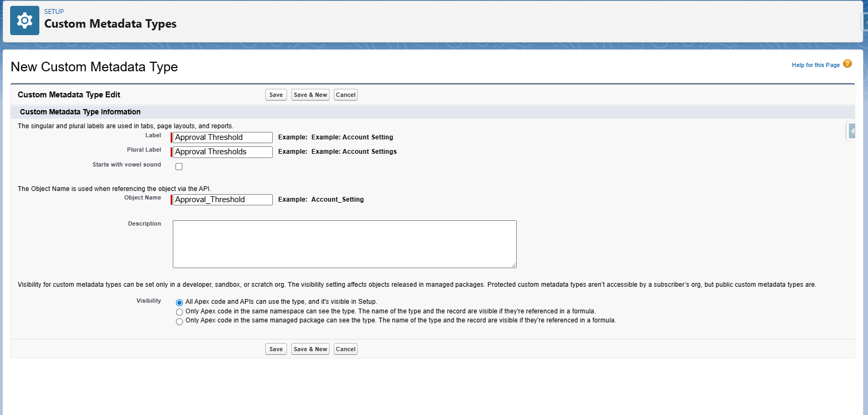The width and height of the screenshot is (868, 415).
Task: Click the Description box resize handle
Action: [513, 265]
